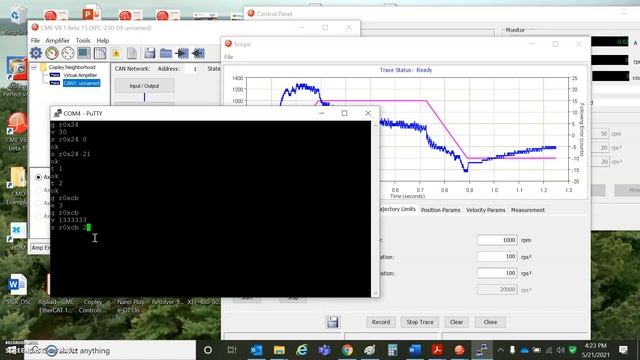Screen dimensions: 640x360
Task: Click the blank page icon in CME toolbar
Action: point(132,53)
